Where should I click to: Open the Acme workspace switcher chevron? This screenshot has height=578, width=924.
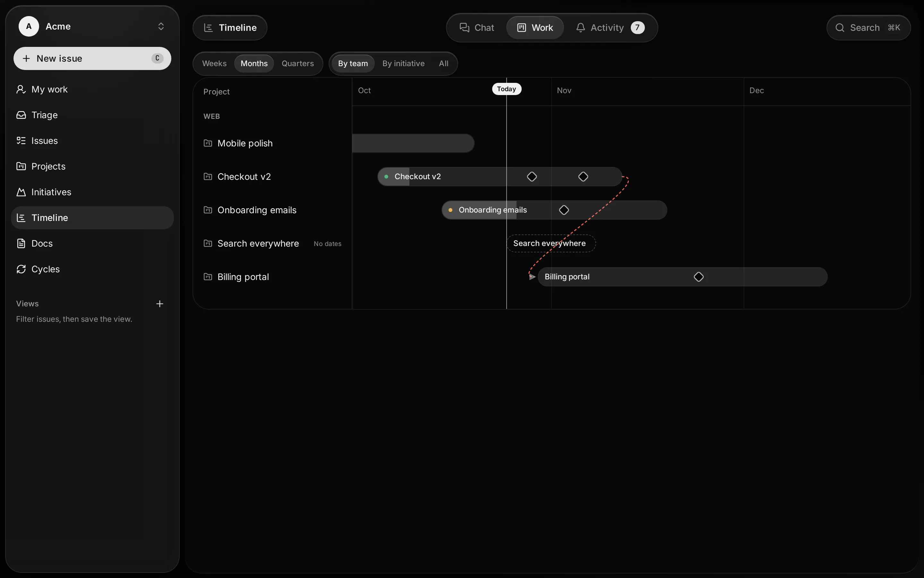click(x=161, y=26)
